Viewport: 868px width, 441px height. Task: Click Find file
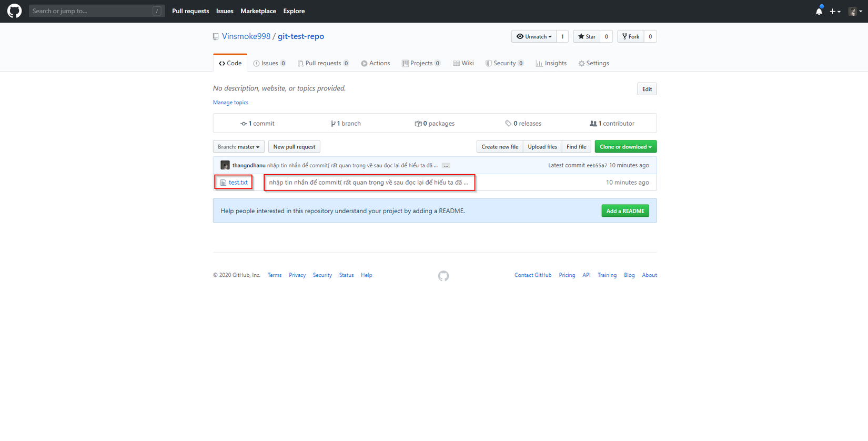[577, 147]
